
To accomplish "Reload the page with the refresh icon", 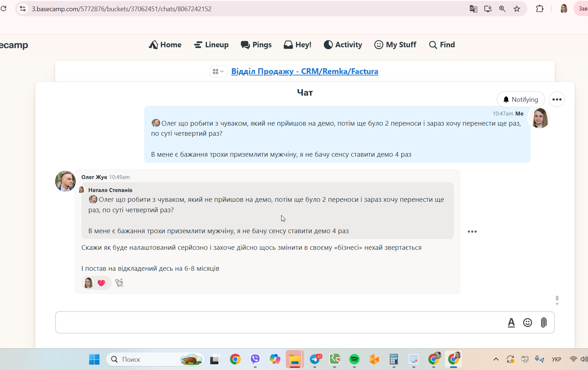I will 4,8.
